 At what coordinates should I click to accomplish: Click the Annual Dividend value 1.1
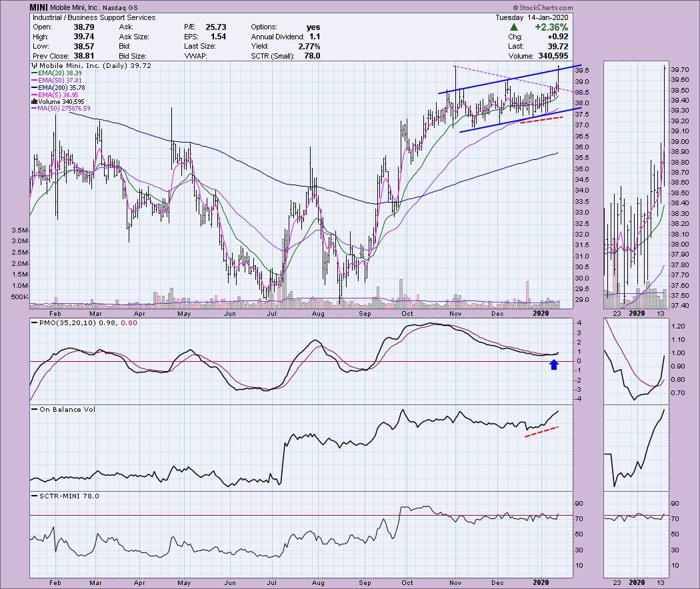tap(314, 37)
